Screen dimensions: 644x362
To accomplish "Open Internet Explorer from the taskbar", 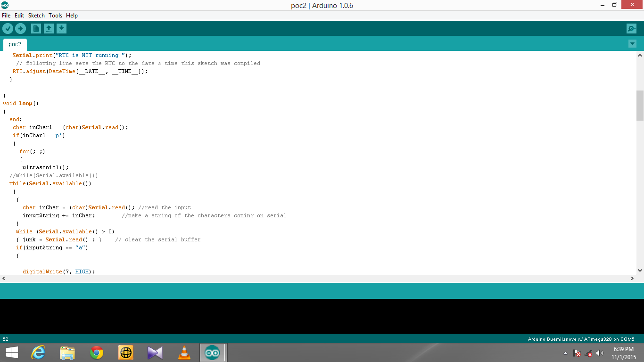I will tap(38, 353).
